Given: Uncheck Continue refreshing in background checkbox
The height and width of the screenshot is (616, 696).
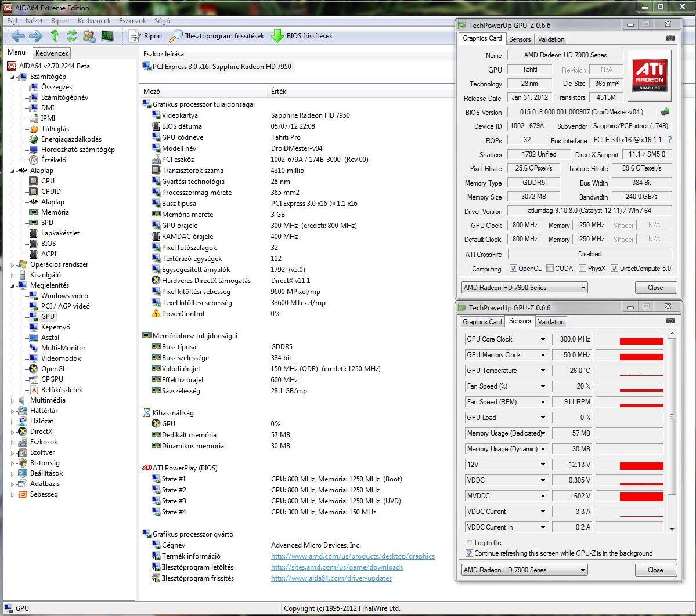Looking at the screenshot, I should (x=469, y=553).
